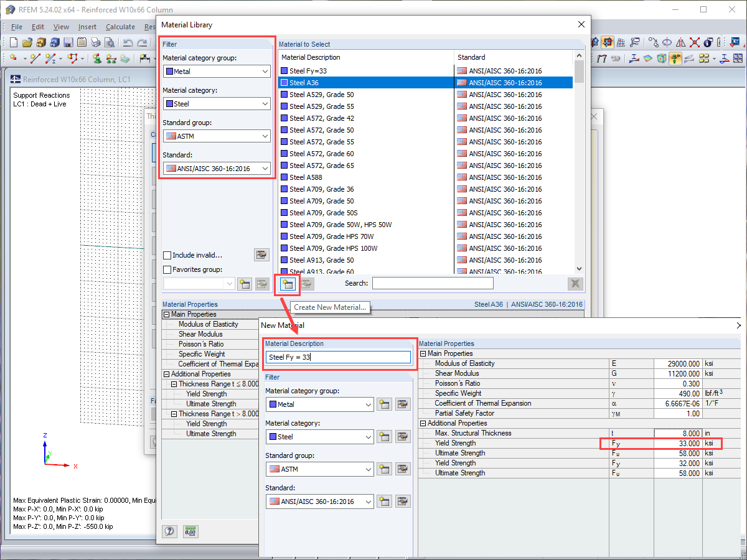Image resolution: width=747 pixels, height=560 pixels.
Task: Select the New Nodal Support icon
Action: click(x=97, y=58)
